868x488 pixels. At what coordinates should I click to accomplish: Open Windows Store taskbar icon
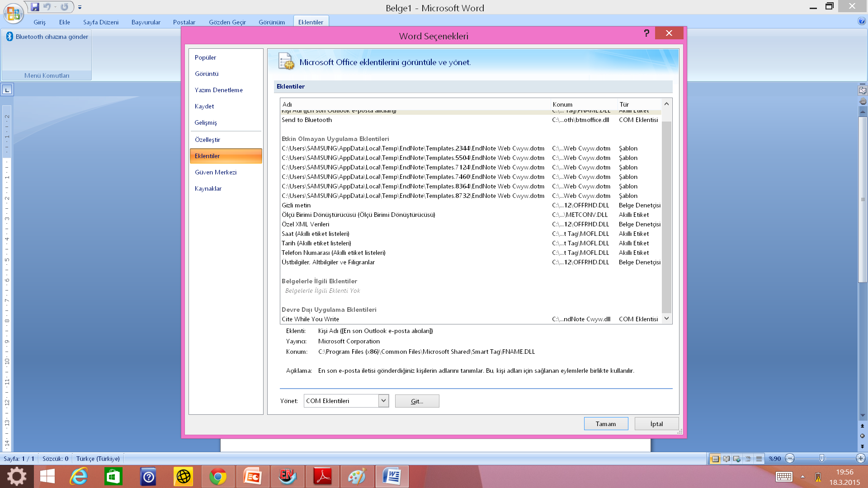[113, 477]
